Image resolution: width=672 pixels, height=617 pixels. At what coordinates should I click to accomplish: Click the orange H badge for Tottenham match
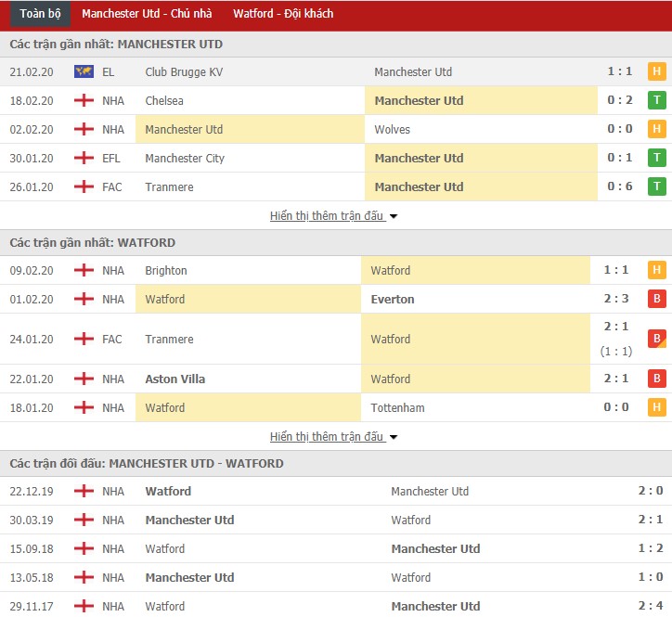coord(656,407)
